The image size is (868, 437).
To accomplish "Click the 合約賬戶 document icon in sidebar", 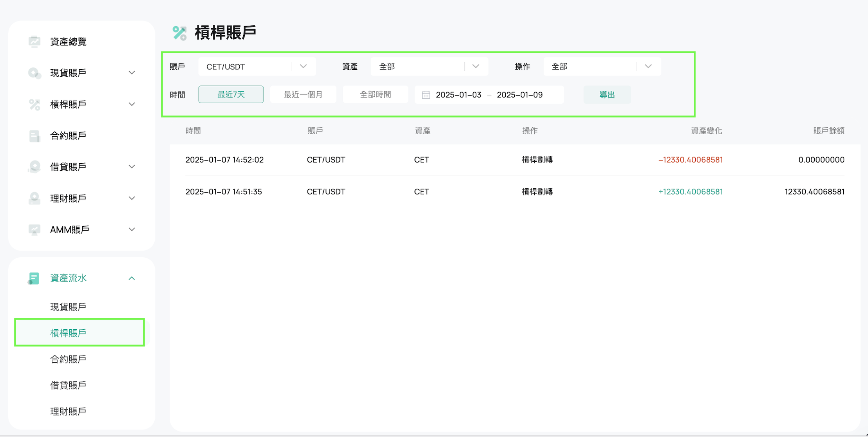I will [x=34, y=136].
